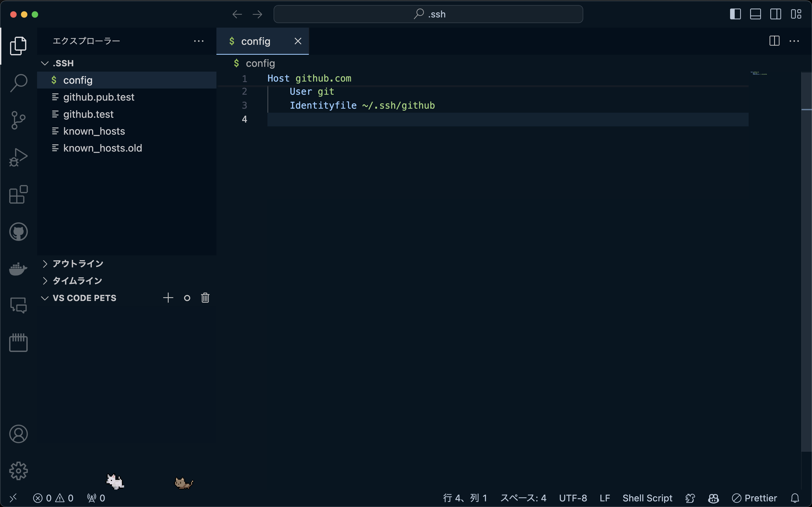The image size is (812, 507).
Task: Toggle the bottom panel visibility
Action: pyautogui.click(x=755, y=14)
